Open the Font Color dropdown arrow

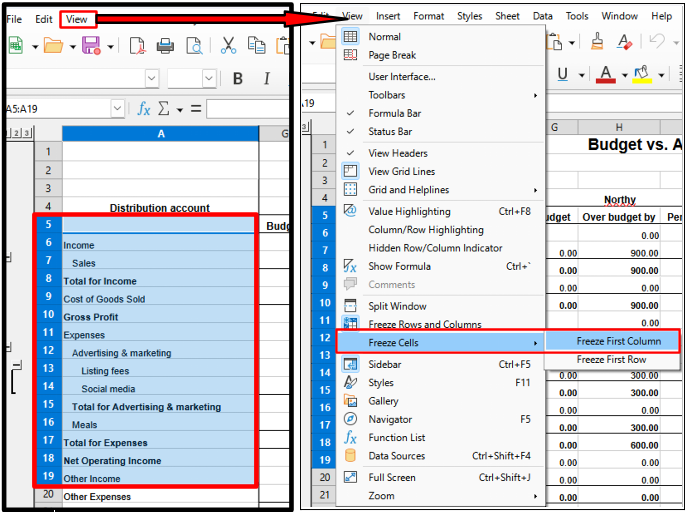pos(625,76)
